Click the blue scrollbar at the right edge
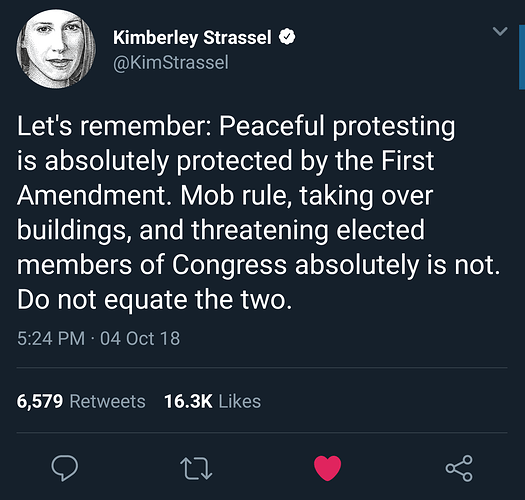525x500 pixels. 522,57
